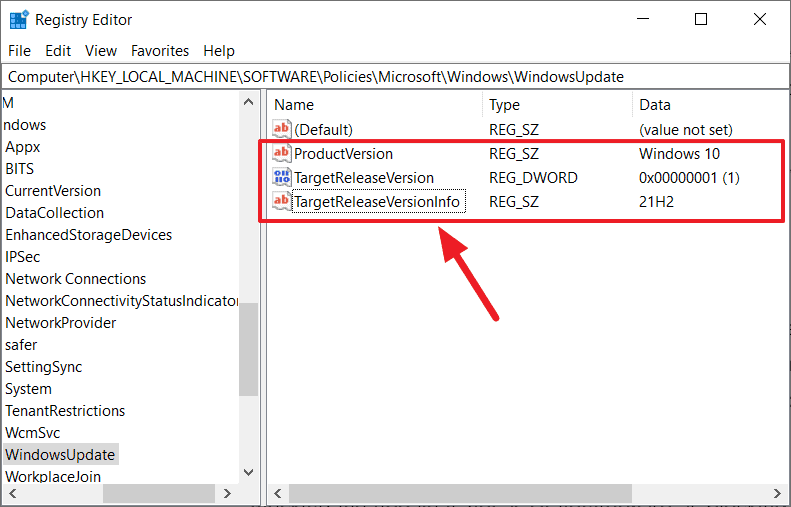Select the EnhancedStorageDevices key
Image resolution: width=791 pixels, height=507 pixels.
coord(89,235)
